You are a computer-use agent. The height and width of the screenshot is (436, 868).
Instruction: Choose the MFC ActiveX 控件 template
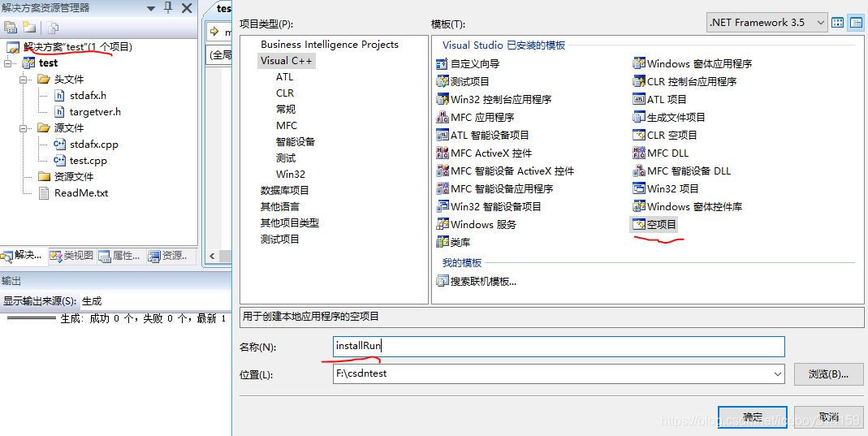485,153
